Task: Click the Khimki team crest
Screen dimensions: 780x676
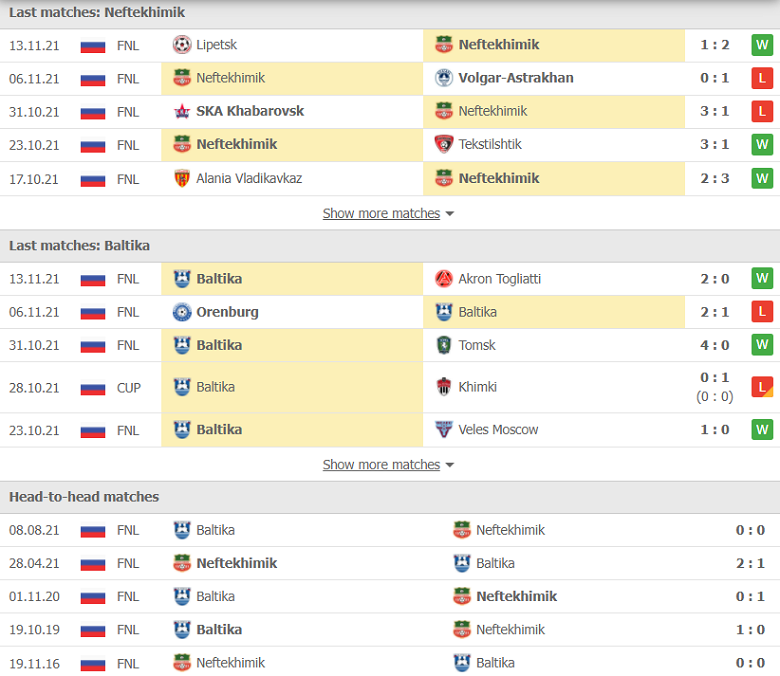Action: tap(444, 387)
